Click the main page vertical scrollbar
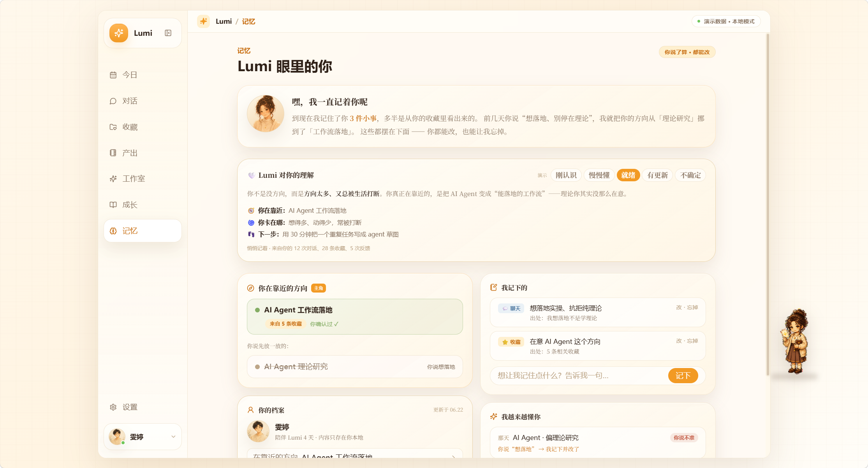The image size is (868, 468). click(768, 204)
